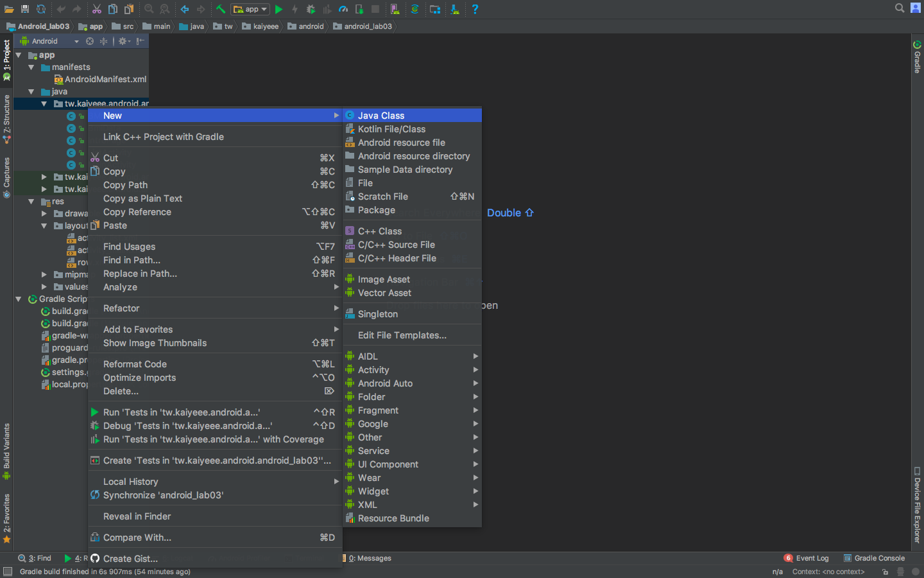Image resolution: width=924 pixels, height=578 pixels.
Task: Click the Open folder toolbar icon
Action: pos(9,9)
